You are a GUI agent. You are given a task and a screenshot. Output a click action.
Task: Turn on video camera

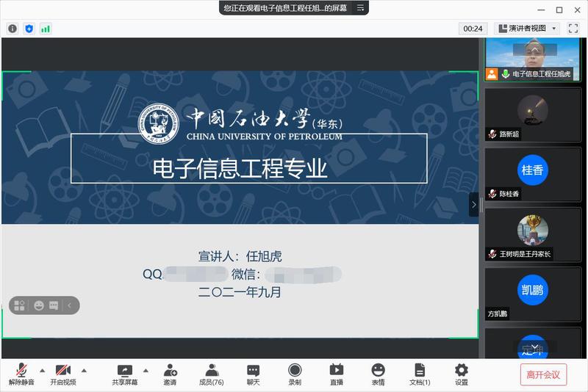(x=63, y=374)
